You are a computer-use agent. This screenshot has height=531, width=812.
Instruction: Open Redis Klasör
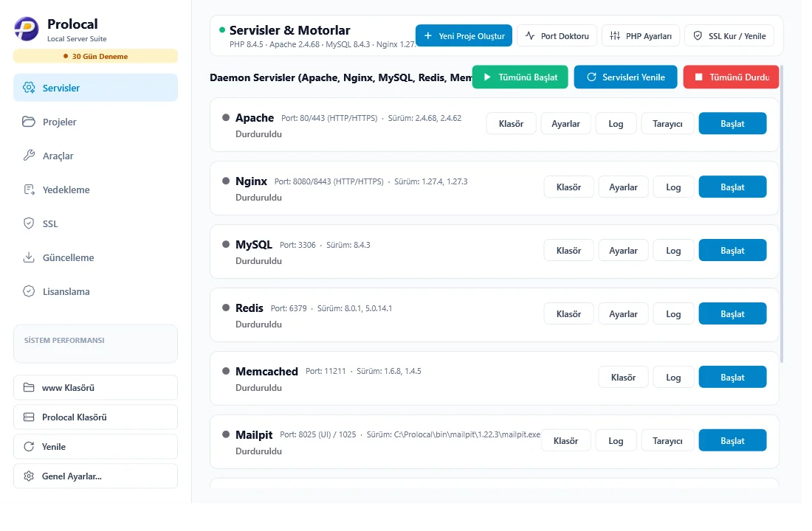click(568, 313)
